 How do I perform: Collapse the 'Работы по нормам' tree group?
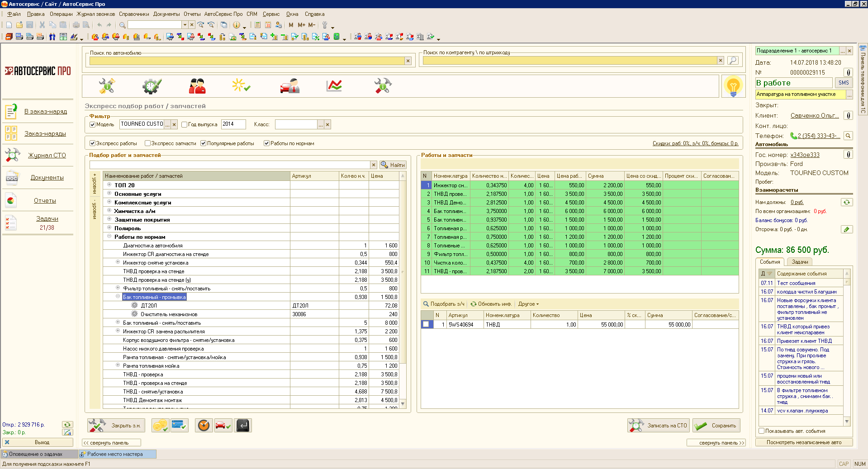point(109,236)
